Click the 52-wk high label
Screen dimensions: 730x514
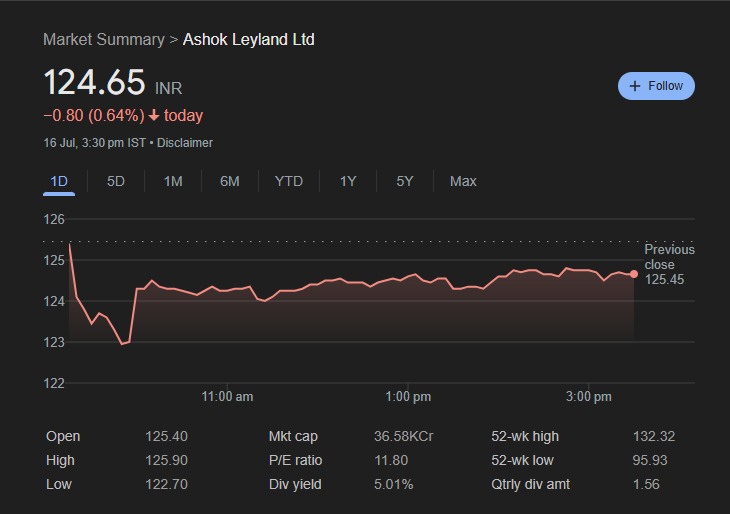click(x=525, y=436)
